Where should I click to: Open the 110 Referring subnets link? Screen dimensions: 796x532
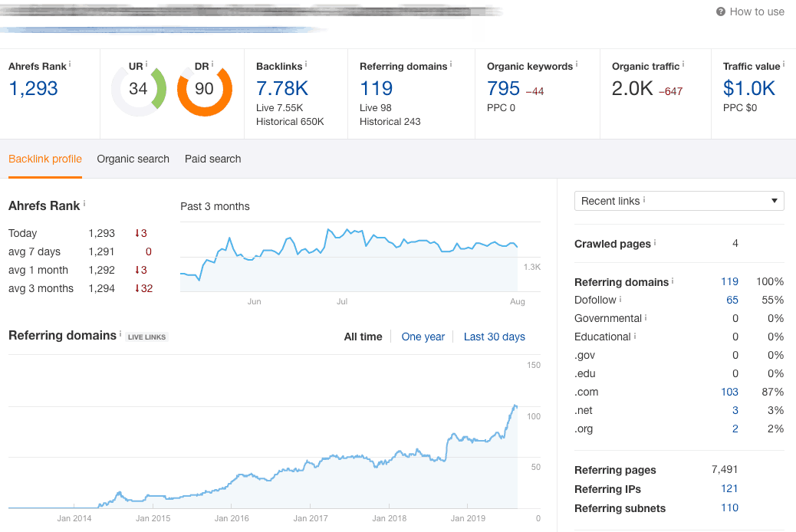729,507
